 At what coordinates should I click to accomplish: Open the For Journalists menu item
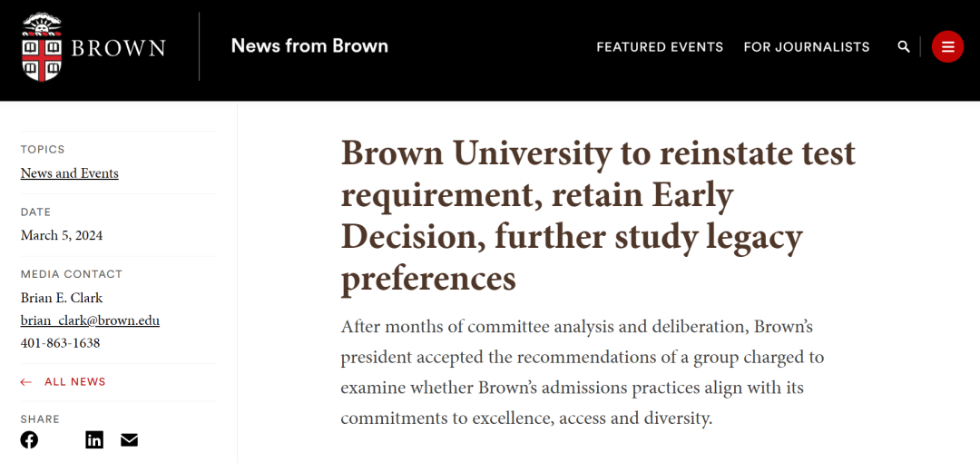point(807,47)
